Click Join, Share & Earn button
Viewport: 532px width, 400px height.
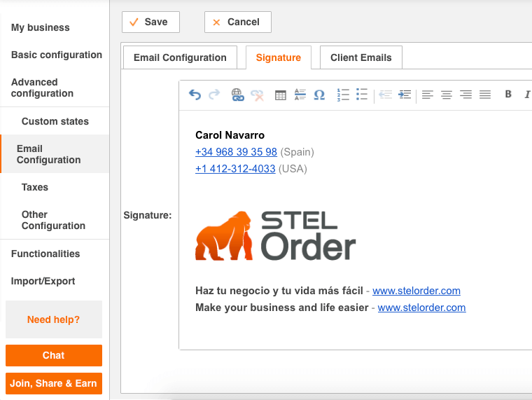pyautogui.click(x=54, y=383)
